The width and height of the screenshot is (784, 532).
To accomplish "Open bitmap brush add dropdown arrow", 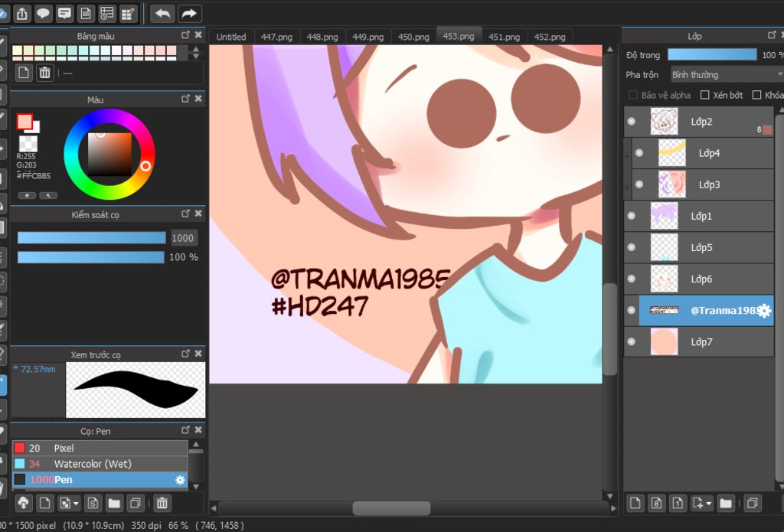I will click(76, 504).
